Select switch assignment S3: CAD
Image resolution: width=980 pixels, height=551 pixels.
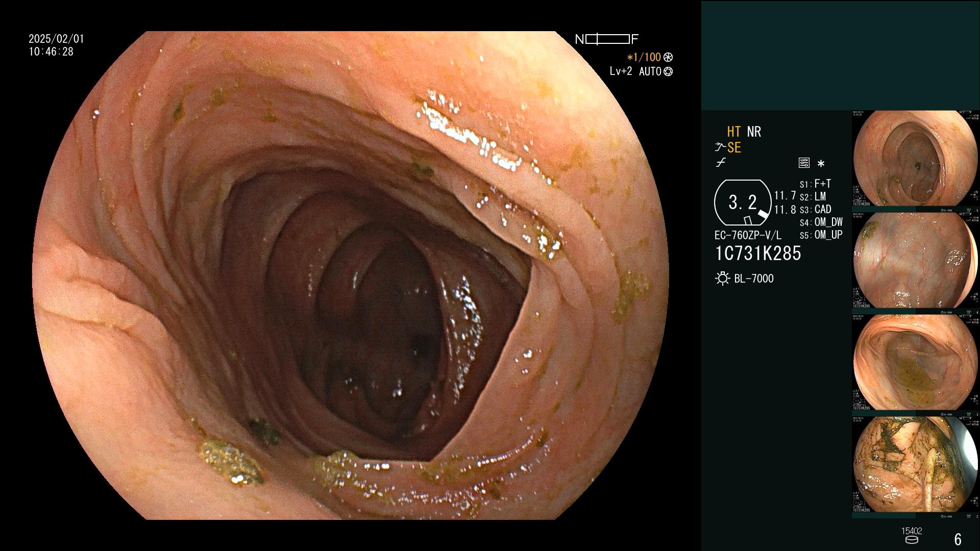[815, 209]
